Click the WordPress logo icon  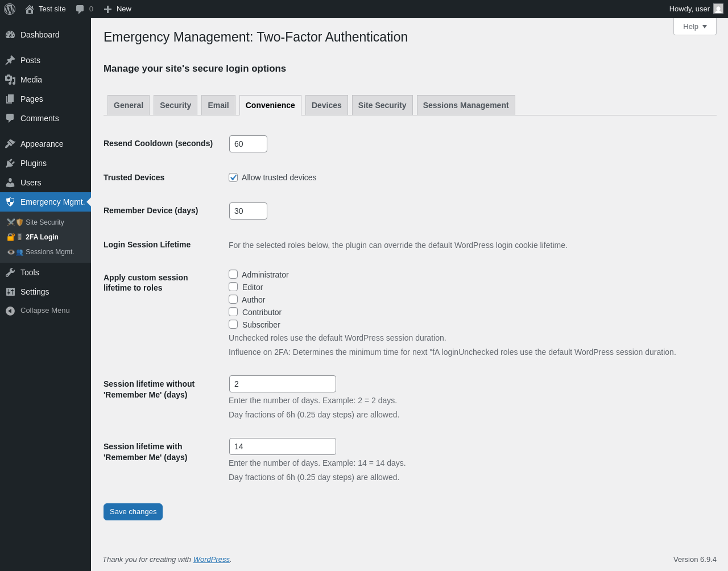click(x=10, y=9)
